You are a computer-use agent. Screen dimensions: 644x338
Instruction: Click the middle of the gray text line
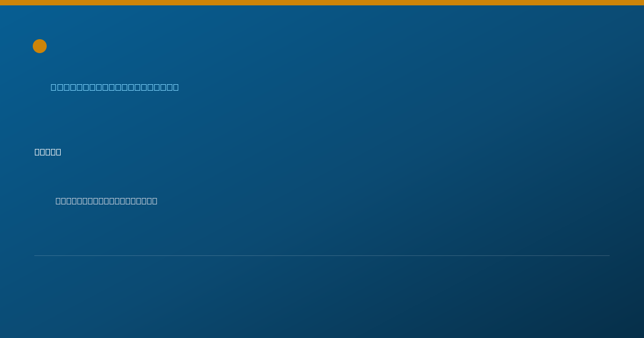point(106,201)
